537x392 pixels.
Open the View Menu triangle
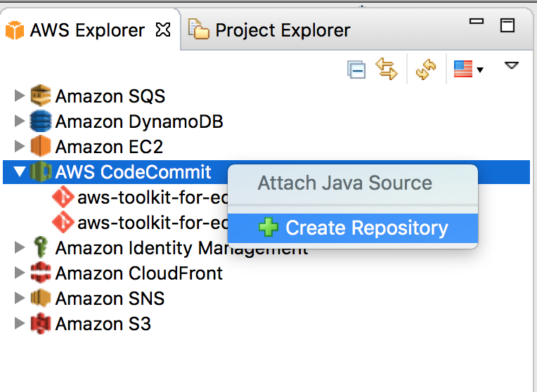[512, 66]
